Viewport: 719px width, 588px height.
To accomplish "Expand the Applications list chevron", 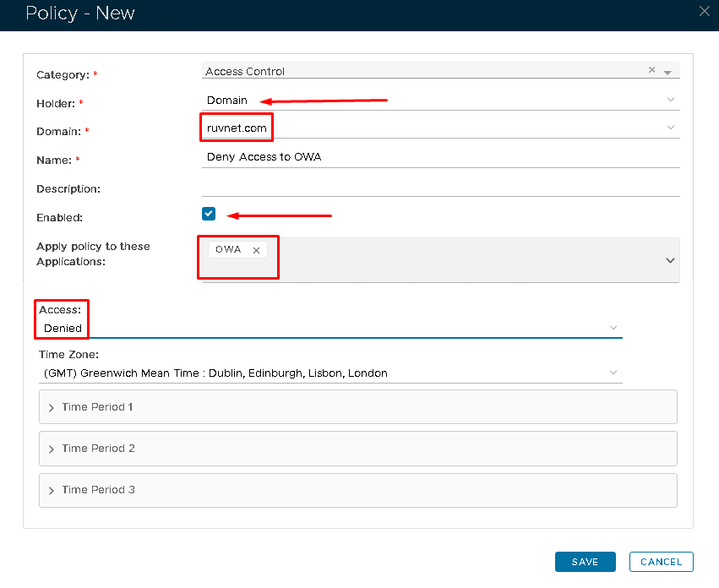I will 671,260.
